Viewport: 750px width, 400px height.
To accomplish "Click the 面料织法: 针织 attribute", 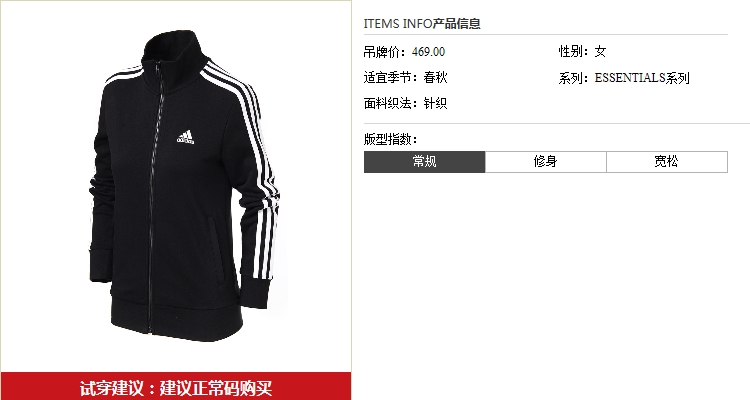I will 405,103.
